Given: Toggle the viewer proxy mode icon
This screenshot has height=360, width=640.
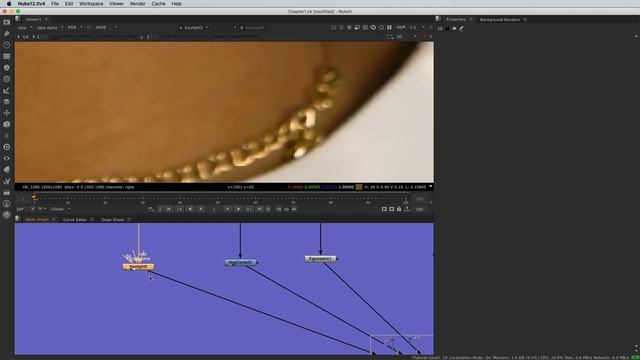Looking at the screenshot, I should [357, 27].
